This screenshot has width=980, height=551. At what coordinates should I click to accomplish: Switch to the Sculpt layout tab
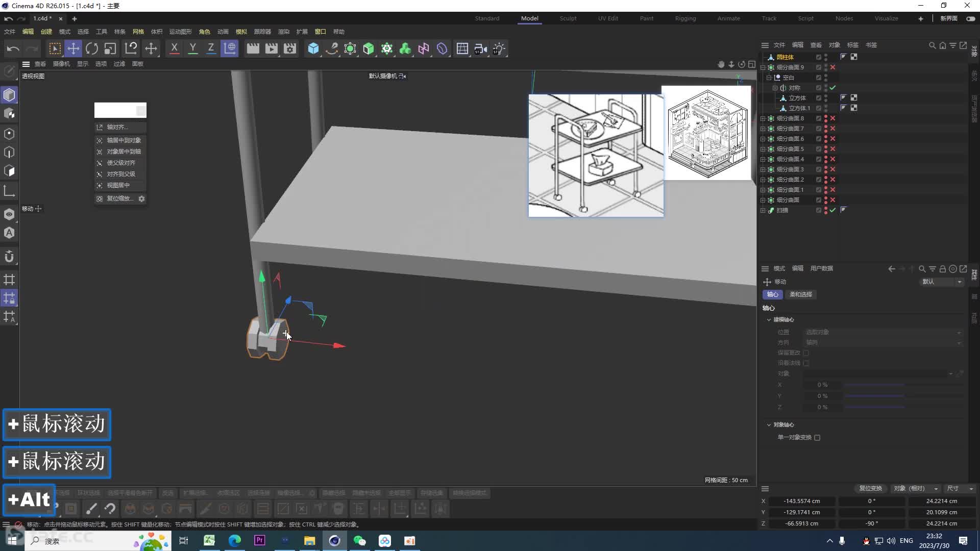pos(568,18)
